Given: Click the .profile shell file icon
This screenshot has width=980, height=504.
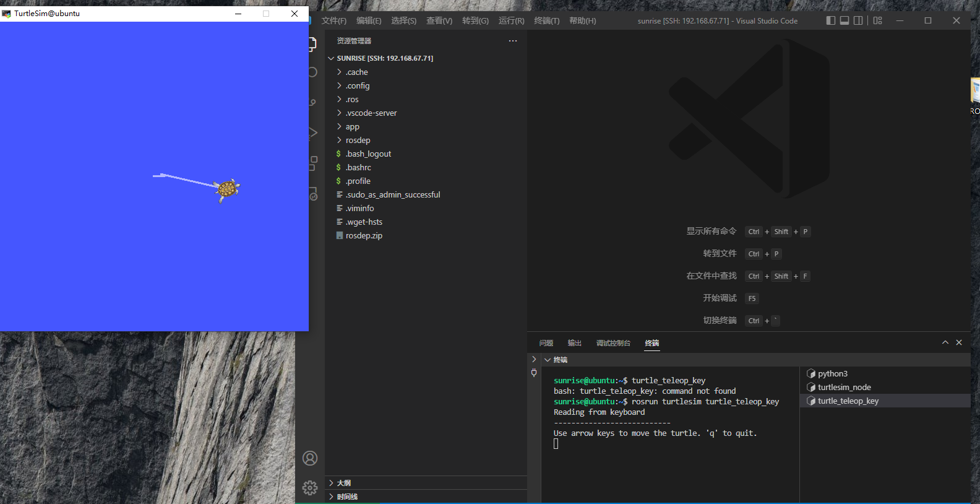Looking at the screenshot, I should 338,181.
